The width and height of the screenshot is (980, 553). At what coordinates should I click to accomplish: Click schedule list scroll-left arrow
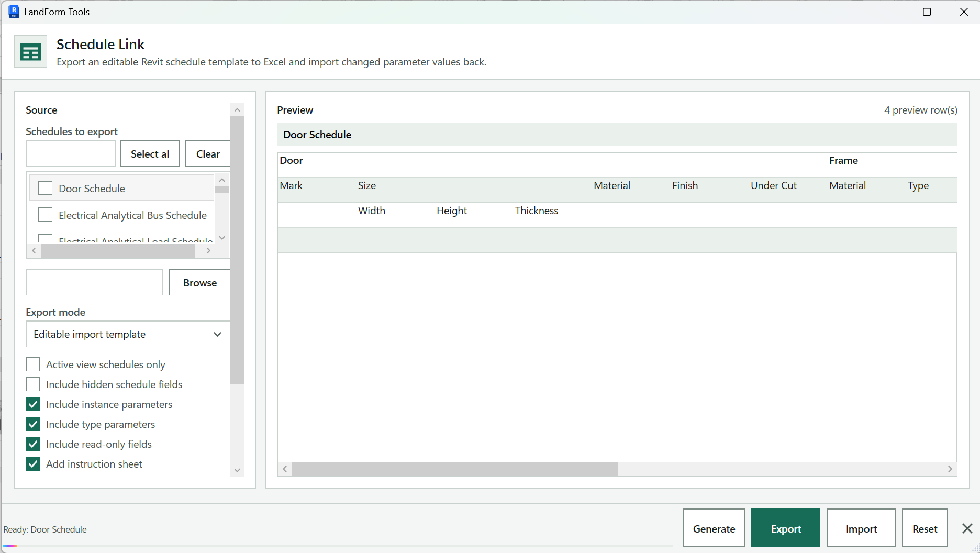click(34, 251)
